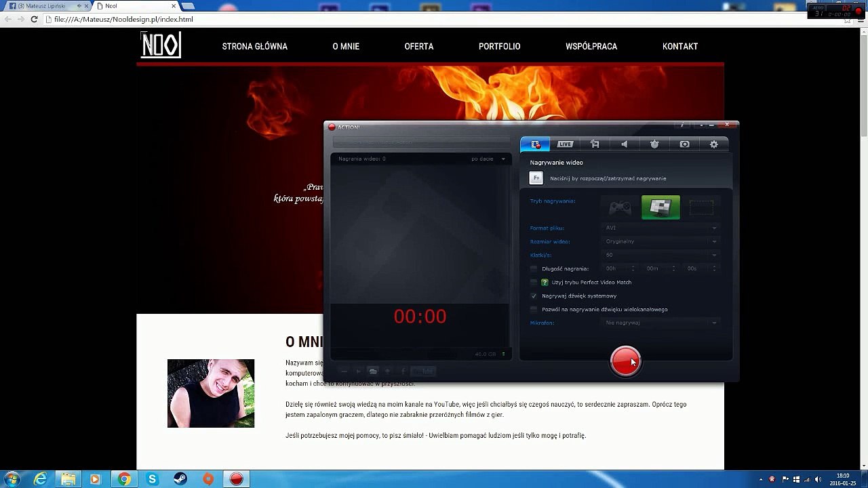Open the KONTAKT menu item

680,47
